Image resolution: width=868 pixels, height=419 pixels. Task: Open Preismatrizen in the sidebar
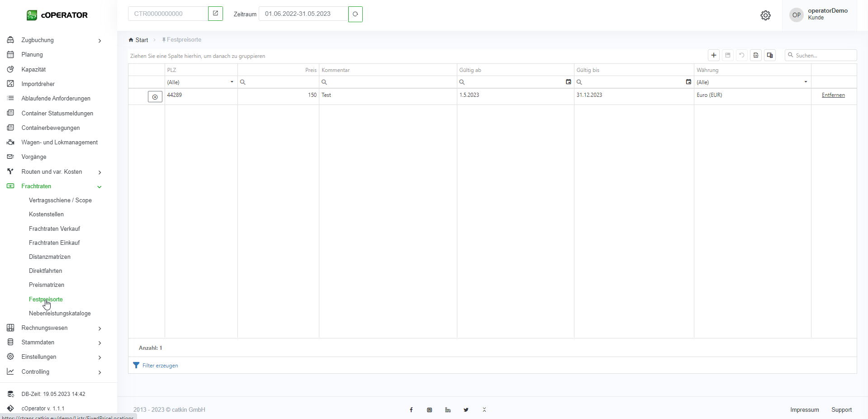(47, 285)
